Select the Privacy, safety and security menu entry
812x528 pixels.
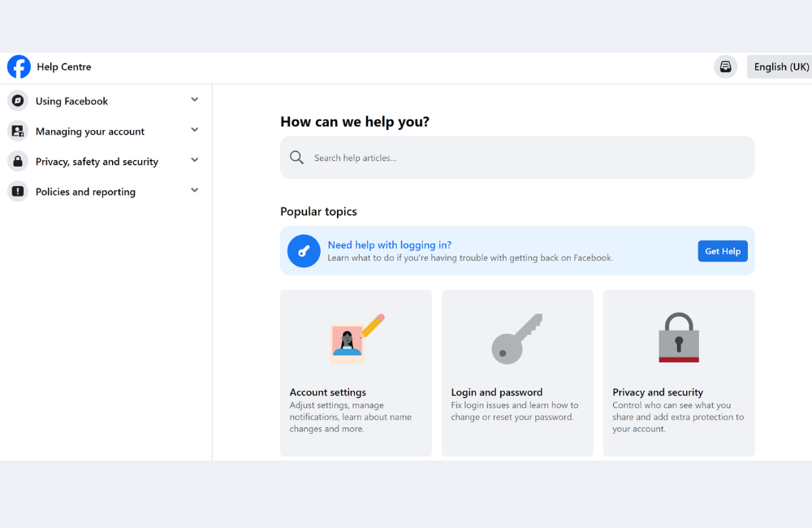point(97,161)
